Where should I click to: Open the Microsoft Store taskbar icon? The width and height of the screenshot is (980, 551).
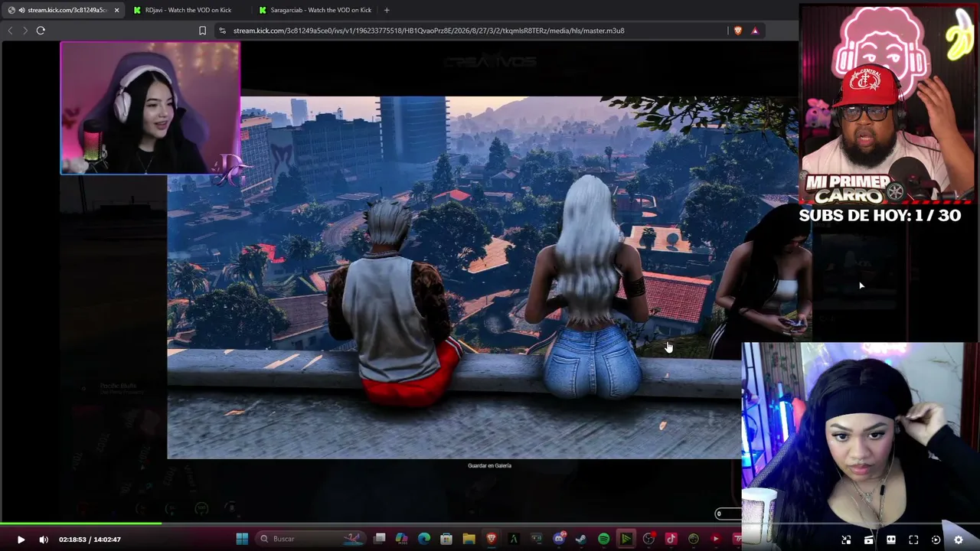click(x=446, y=539)
